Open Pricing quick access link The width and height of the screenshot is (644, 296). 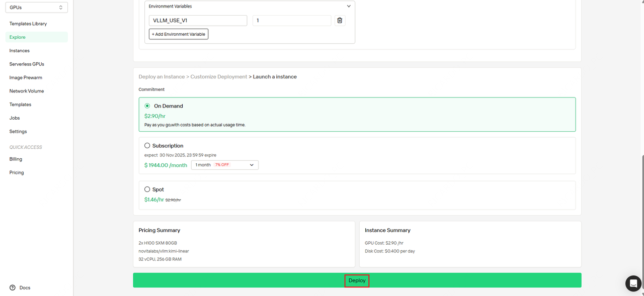17,172
